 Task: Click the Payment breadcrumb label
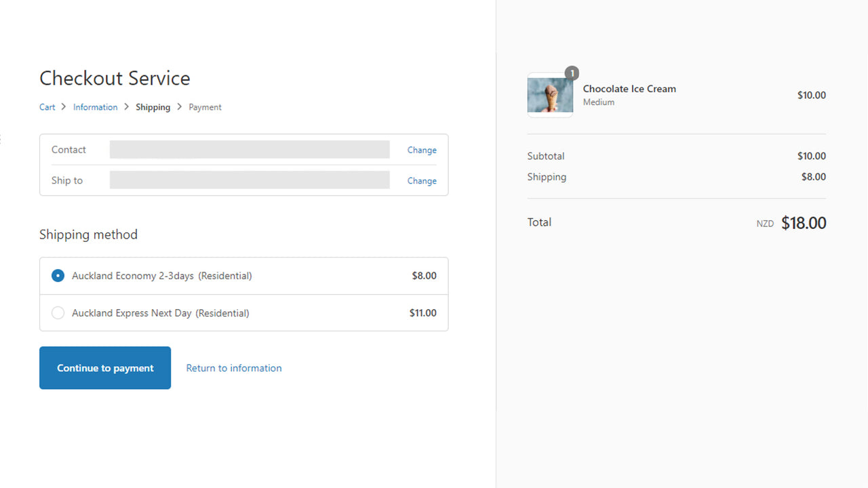point(205,106)
